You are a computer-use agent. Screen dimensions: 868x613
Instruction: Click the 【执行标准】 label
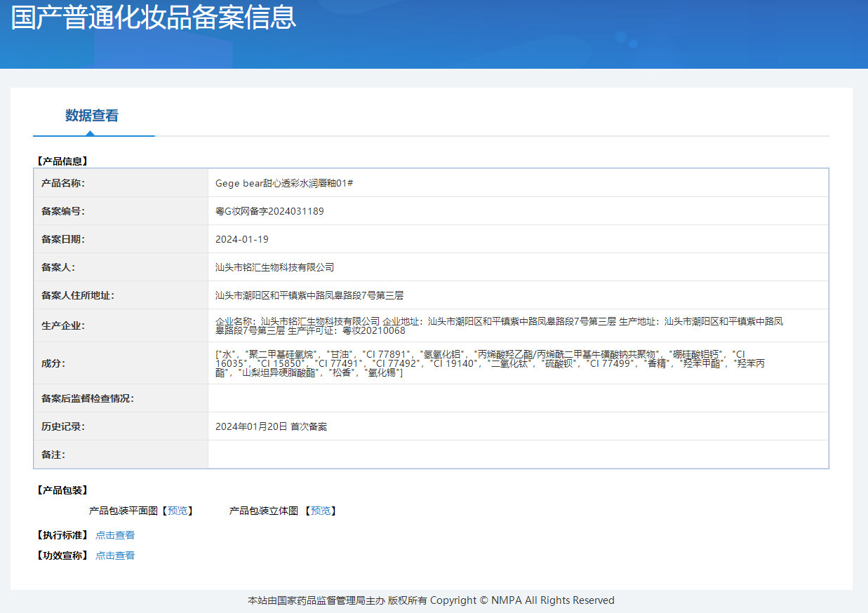coord(62,535)
